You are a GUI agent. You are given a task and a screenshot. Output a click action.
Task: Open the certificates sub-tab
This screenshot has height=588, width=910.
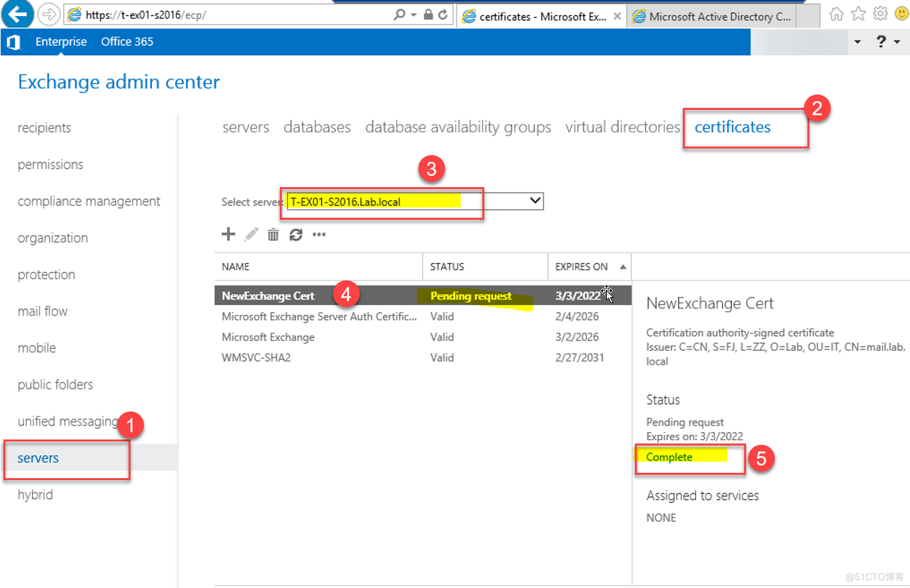coord(733,127)
